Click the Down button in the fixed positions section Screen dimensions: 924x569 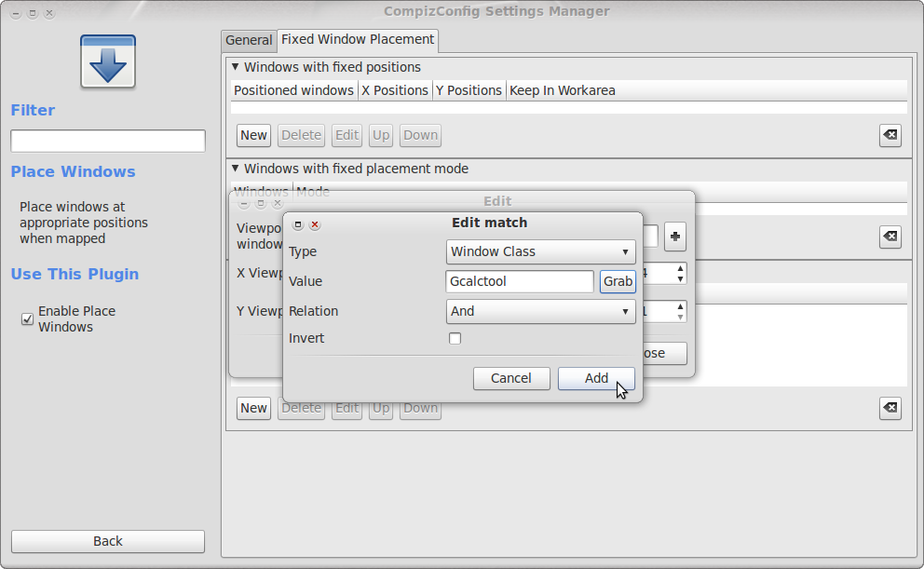(420, 135)
